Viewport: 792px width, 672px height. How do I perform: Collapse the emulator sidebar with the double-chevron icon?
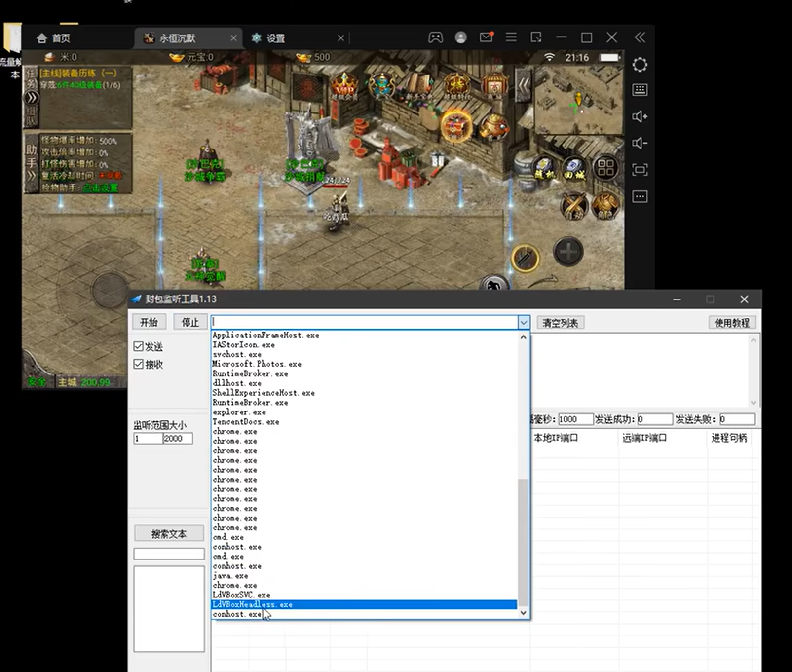[640, 37]
